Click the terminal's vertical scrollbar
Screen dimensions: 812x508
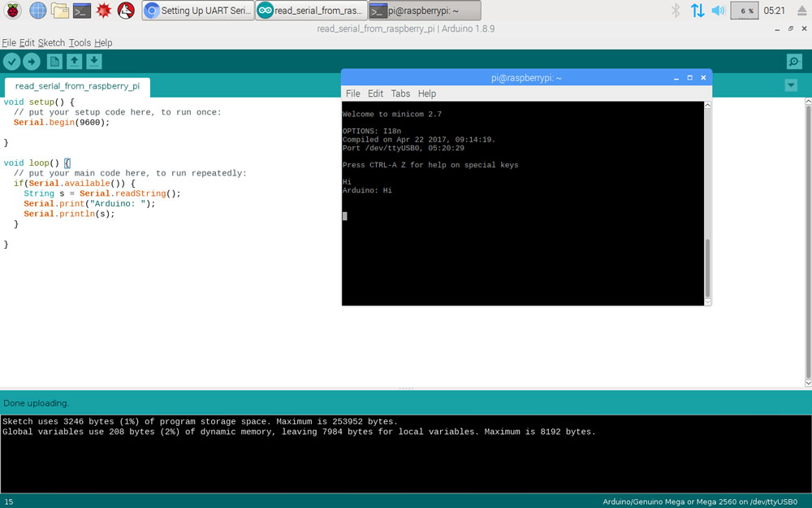(x=707, y=268)
